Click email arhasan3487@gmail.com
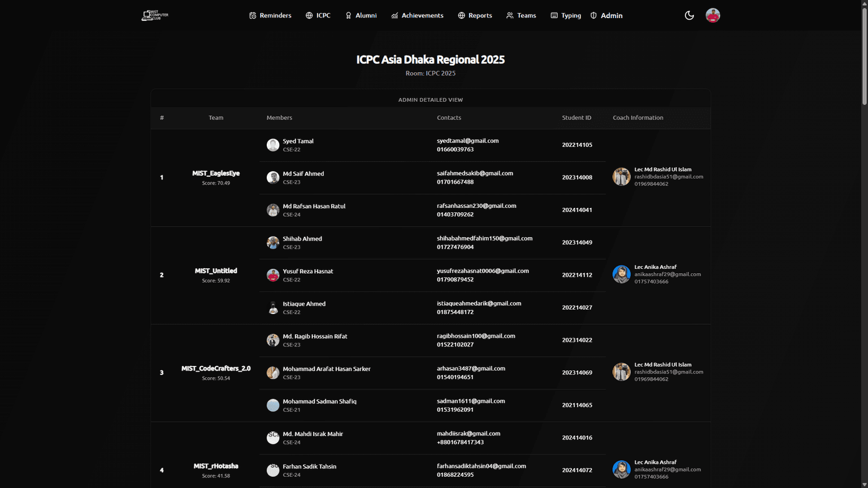This screenshot has width=868, height=488. pyautogui.click(x=471, y=368)
